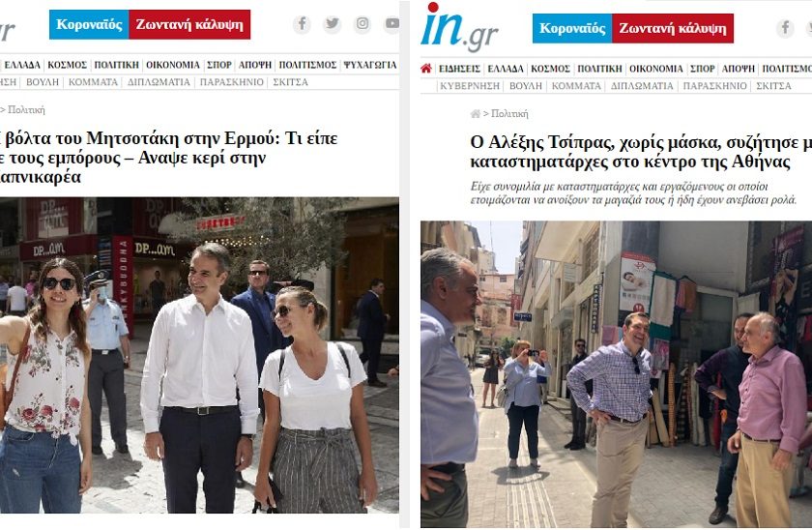812x530 pixels.
Task: Click the Mitsotakis street photo
Action: click(x=199, y=355)
